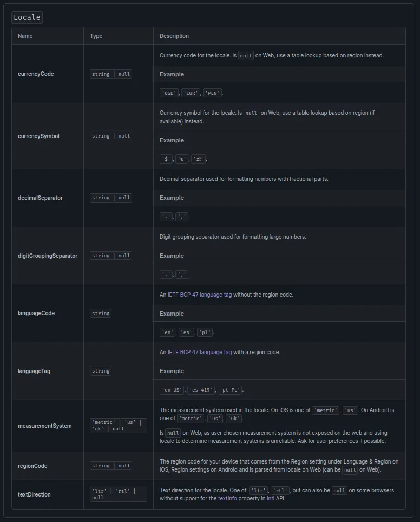Follow the textInfo property link
The image size is (420, 522).
(227, 498)
